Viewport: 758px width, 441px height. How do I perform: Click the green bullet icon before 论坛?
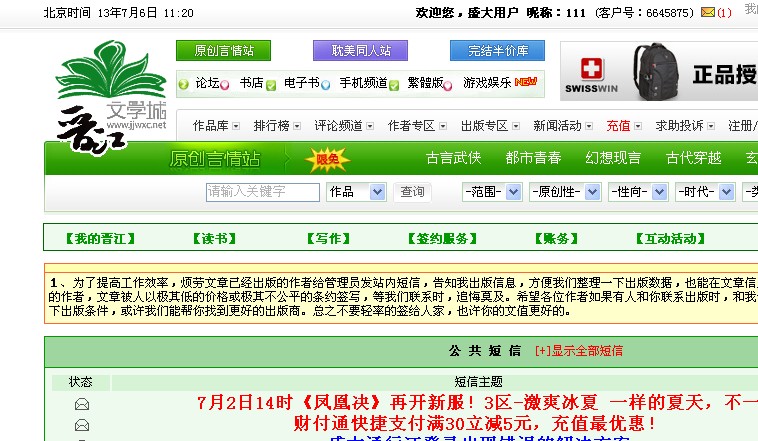point(184,85)
